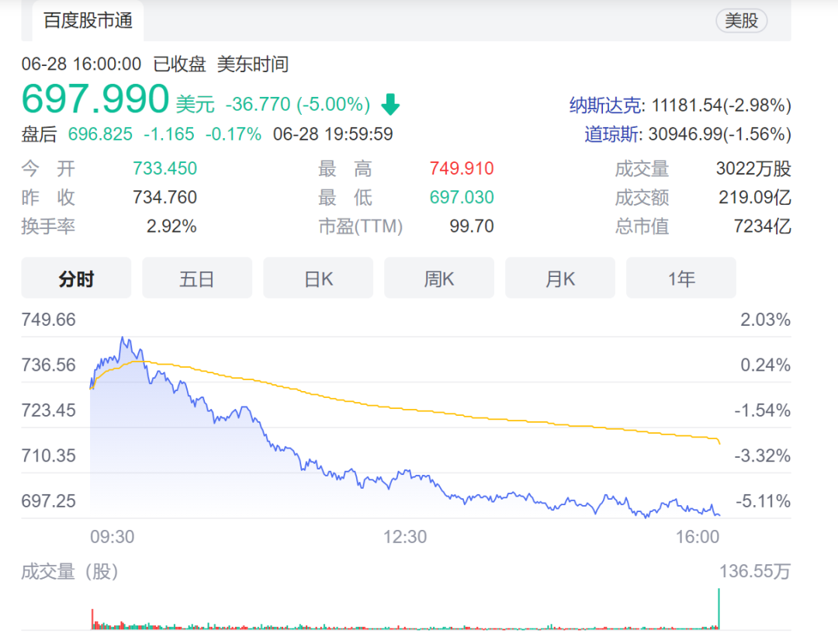
Task: Click the 749.66 price axis label
Action: point(49,320)
